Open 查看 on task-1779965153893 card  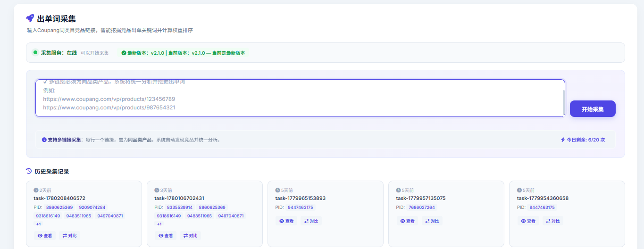(x=286, y=221)
